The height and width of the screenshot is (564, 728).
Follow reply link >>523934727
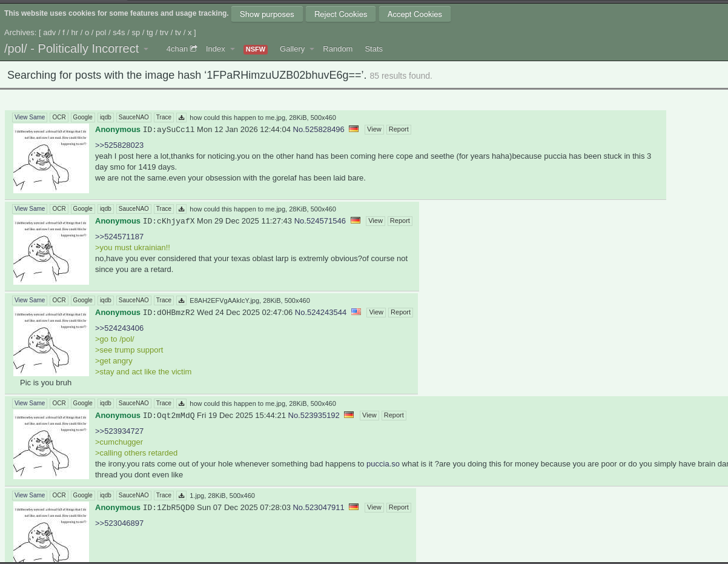[x=119, y=431]
